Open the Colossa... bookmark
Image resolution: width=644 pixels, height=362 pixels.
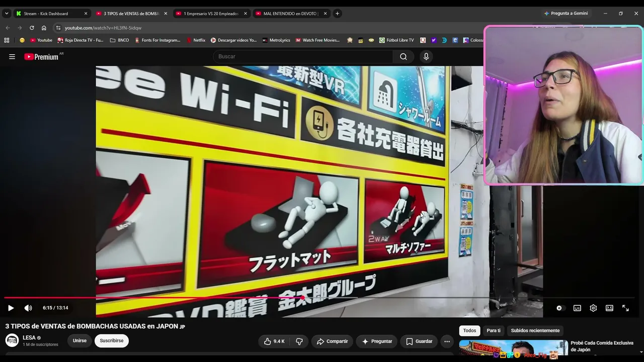[x=473, y=40]
